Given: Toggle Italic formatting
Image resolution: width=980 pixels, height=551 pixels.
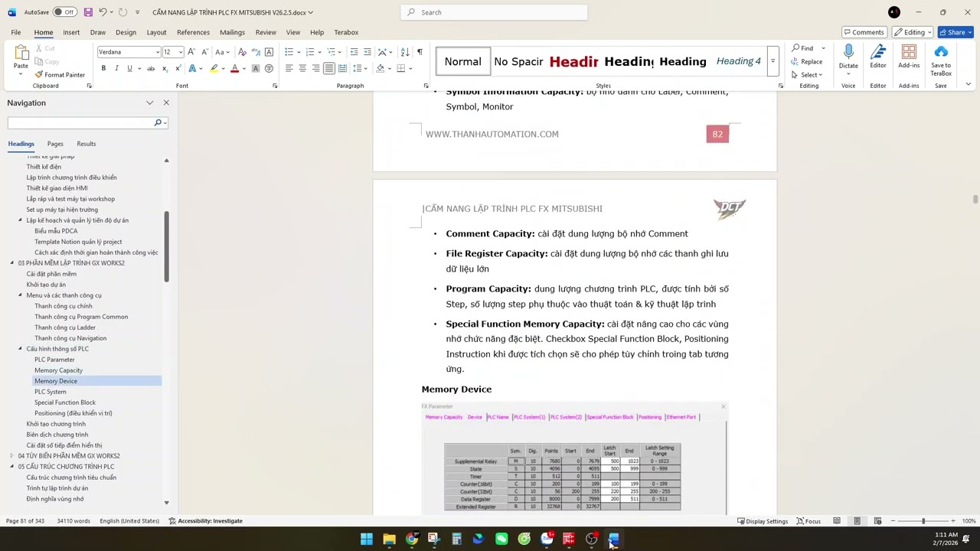Looking at the screenshot, I should (x=116, y=69).
